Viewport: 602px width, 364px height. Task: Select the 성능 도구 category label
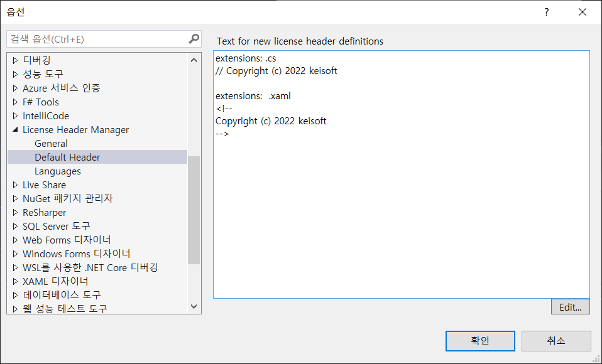tap(43, 74)
